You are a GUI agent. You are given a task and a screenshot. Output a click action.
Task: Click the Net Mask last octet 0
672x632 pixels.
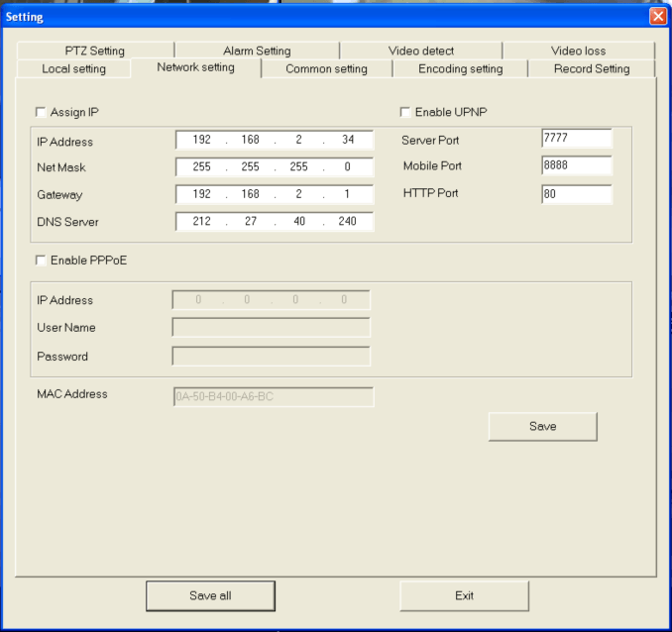coord(347,166)
